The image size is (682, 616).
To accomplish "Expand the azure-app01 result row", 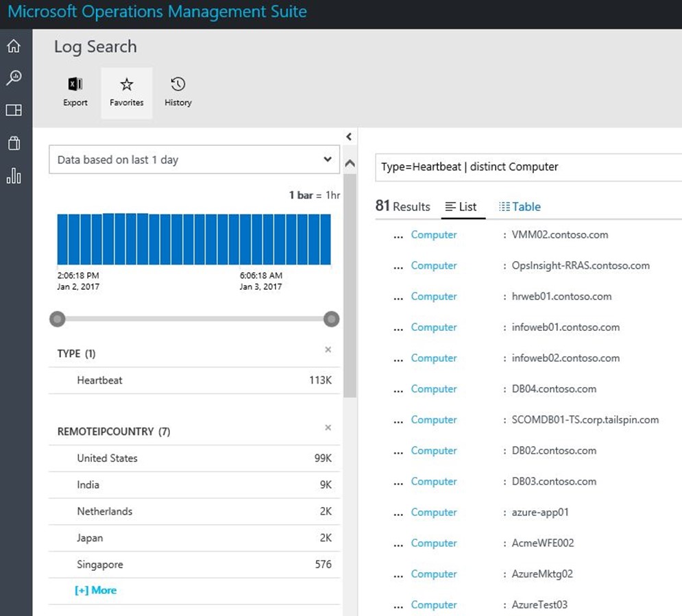I will coord(398,513).
